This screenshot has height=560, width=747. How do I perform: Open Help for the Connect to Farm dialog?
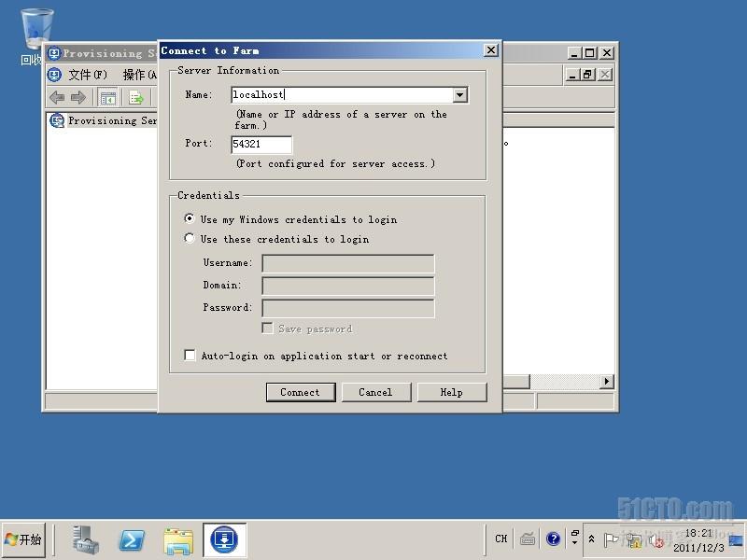tap(452, 392)
